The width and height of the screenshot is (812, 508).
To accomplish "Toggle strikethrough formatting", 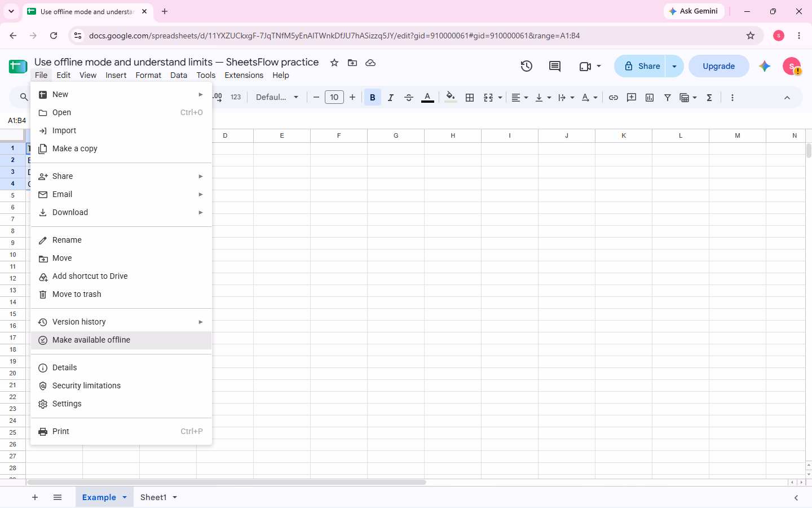I will (x=409, y=98).
